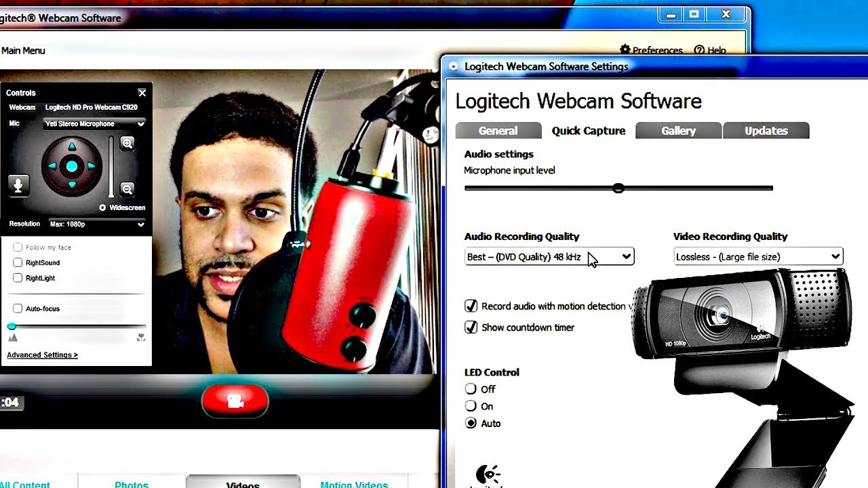Toggle the RightSound checkbox

(18, 262)
